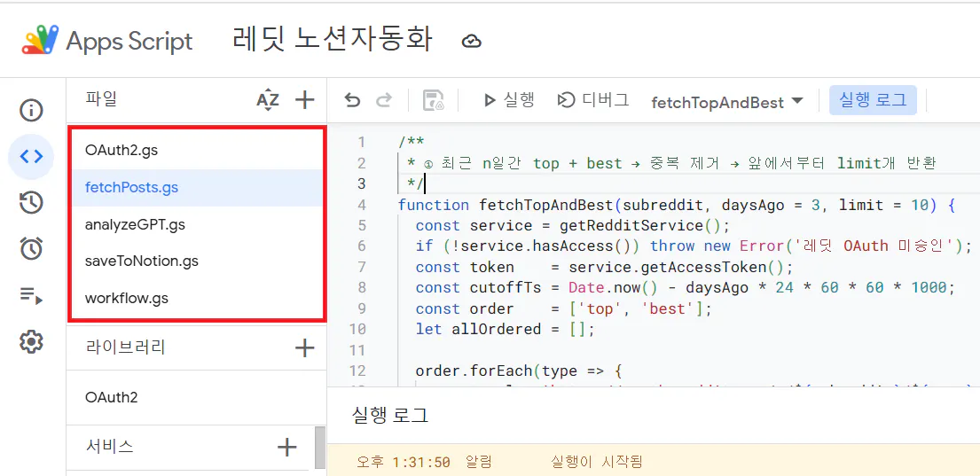This screenshot has width=980, height=476.
Task: Add a library with plus icon
Action: tap(304, 348)
